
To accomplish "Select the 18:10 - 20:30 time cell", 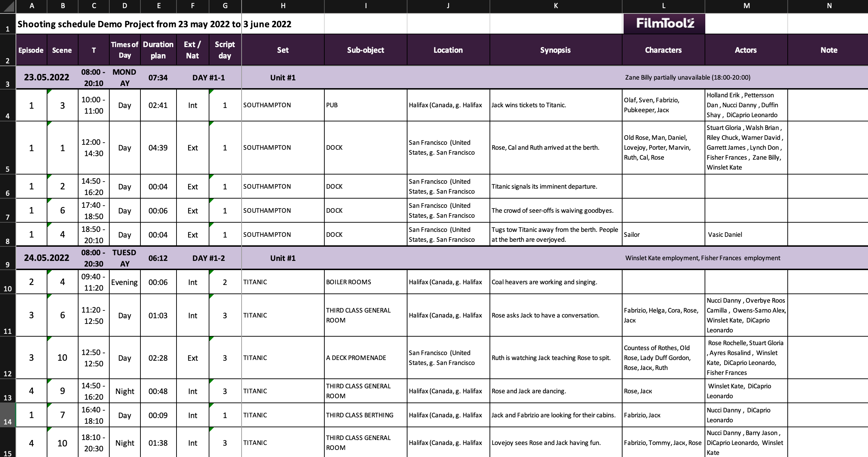I will point(93,442).
